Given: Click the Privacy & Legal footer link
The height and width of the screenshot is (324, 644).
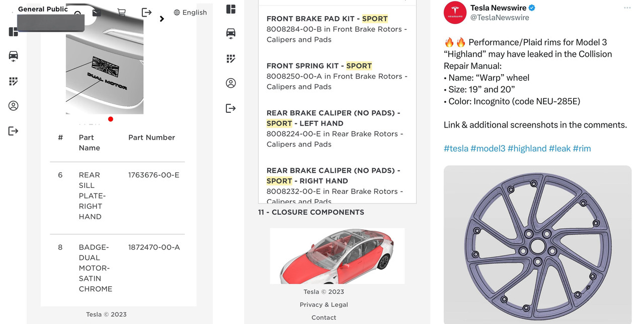Looking at the screenshot, I should click(324, 305).
